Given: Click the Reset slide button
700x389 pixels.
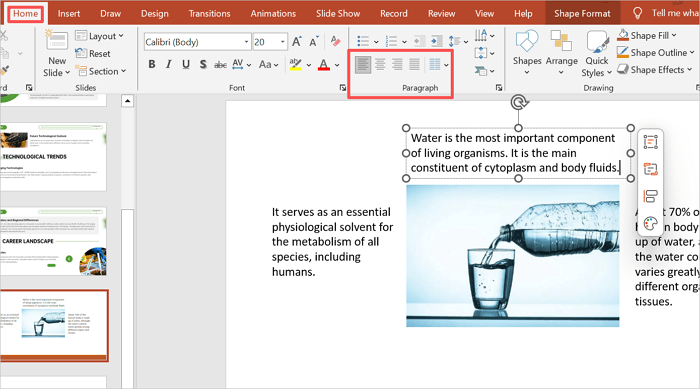Looking at the screenshot, I should pos(93,54).
